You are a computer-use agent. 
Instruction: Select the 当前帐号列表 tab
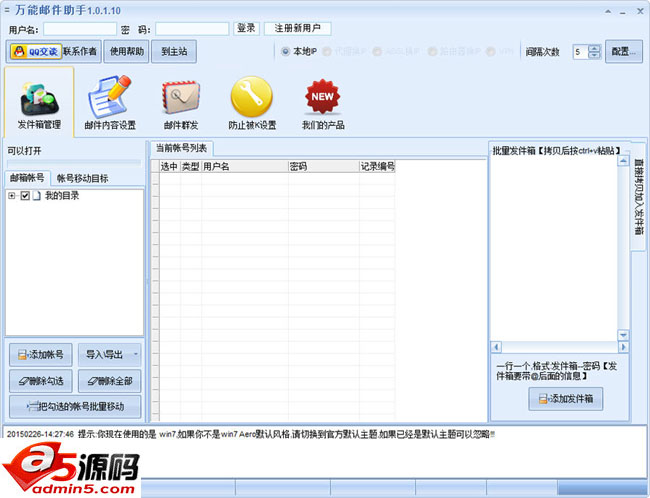pos(182,148)
